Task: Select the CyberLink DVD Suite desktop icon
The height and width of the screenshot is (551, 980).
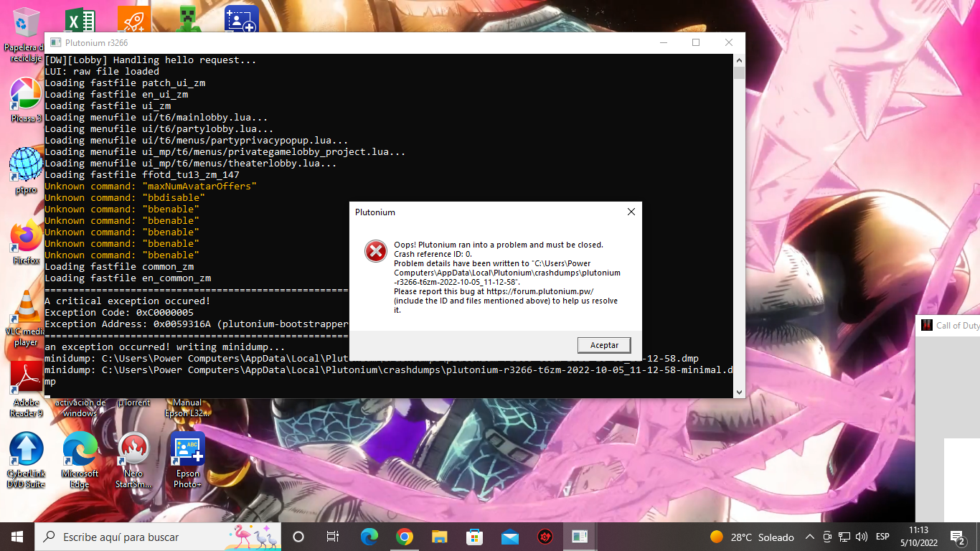Action: tap(26, 460)
